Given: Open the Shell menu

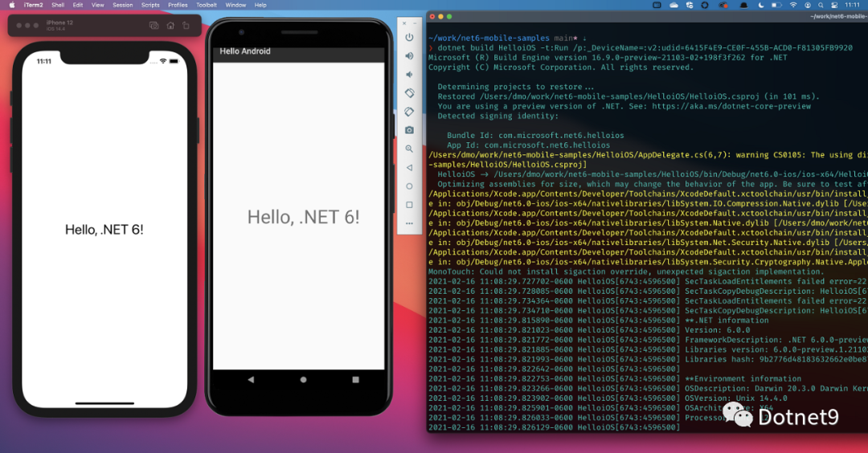Looking at the screenshot, I should [x=58, y=5].
